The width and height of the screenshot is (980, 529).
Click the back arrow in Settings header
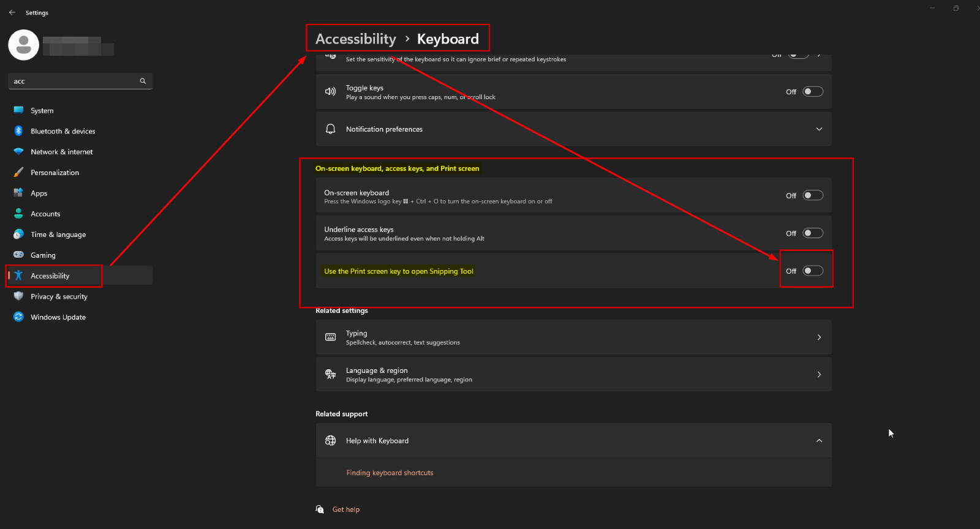point(12,12)
